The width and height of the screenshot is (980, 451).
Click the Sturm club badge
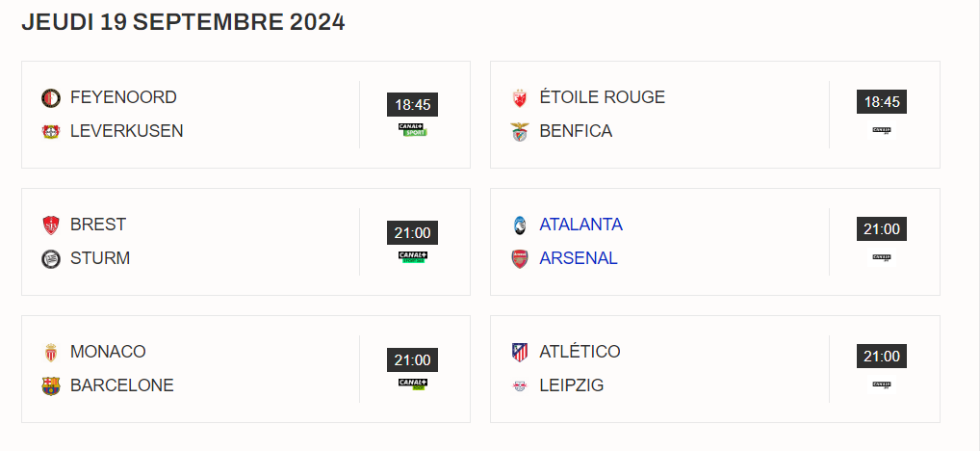(51, 258)
